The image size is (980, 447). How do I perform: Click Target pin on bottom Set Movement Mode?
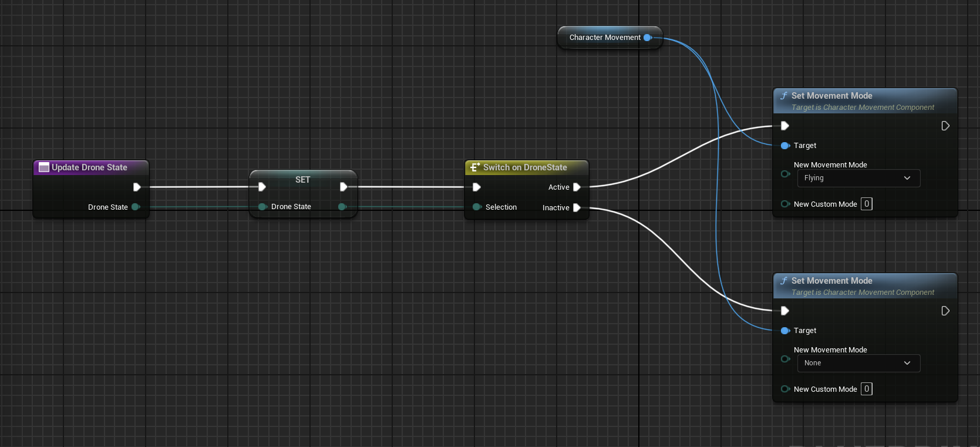[785, 331]
